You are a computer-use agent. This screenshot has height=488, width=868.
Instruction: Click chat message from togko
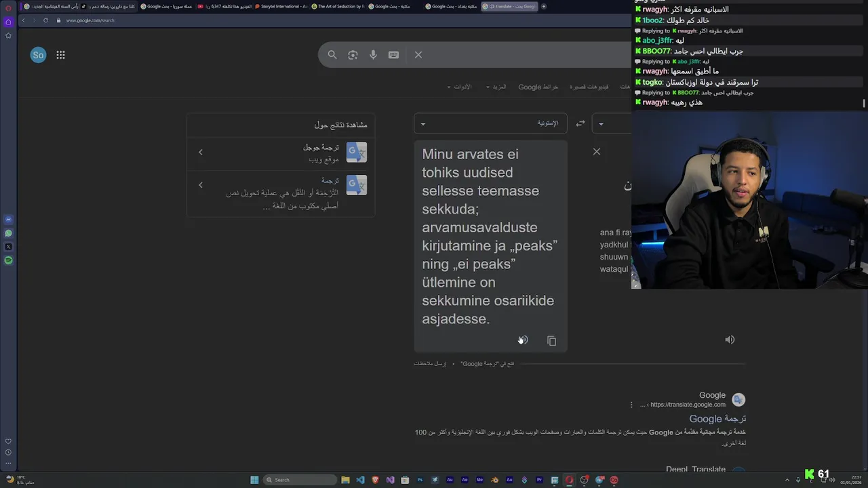click(696, 82)
